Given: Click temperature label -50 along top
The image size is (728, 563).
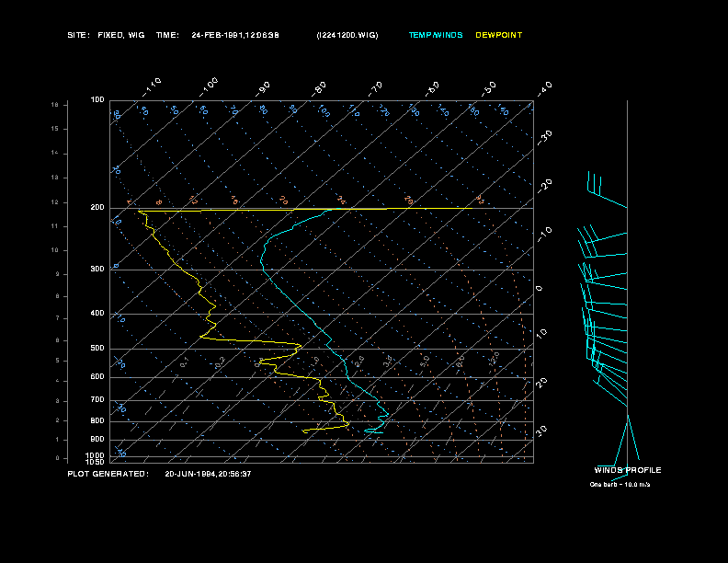Looking at the screenshot, I should pyautogui.click(x=489, y=88).
